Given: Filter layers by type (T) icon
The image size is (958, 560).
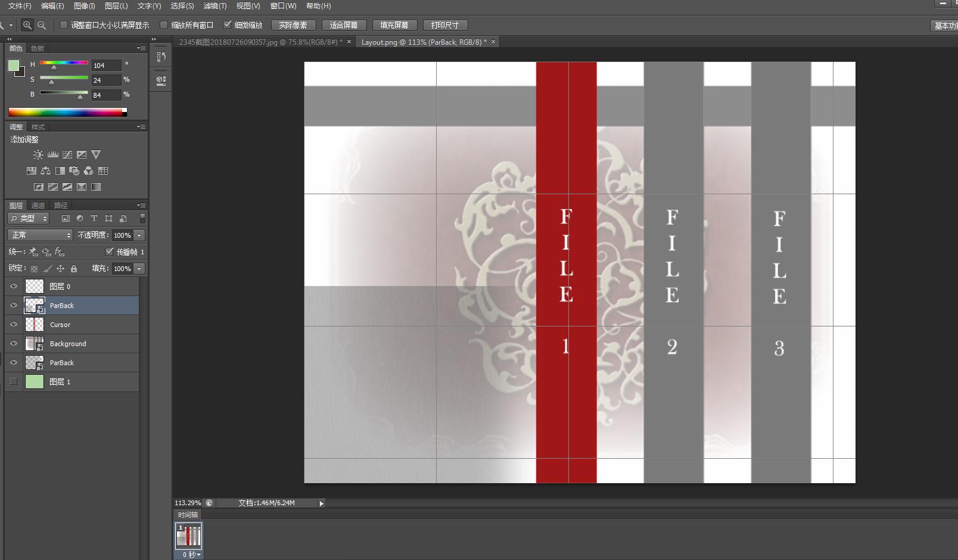Looking at the screenshot, I should pyautogui.click(x=94, y=219).
